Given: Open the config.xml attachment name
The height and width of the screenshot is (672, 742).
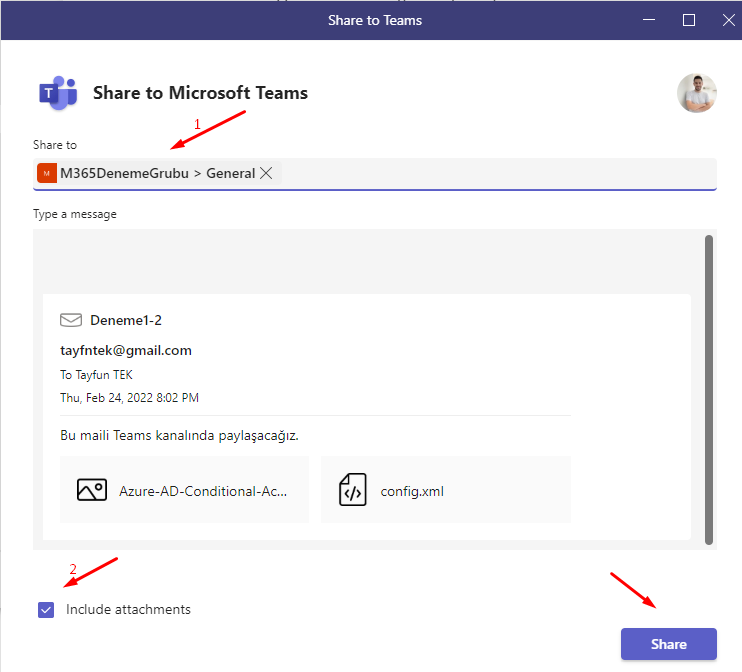Looking at the screenshot, I should tap(412, 491).
